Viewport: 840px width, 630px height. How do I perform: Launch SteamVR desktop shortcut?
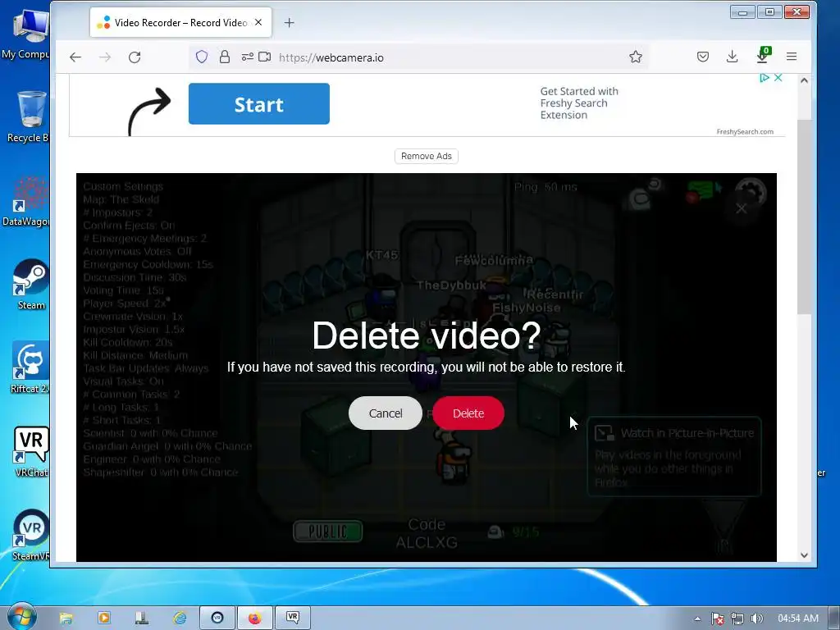[30, 535]
